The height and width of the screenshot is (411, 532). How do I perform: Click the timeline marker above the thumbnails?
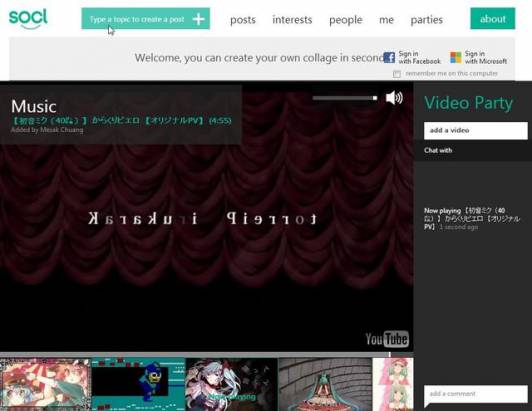[x=390, y=354]
